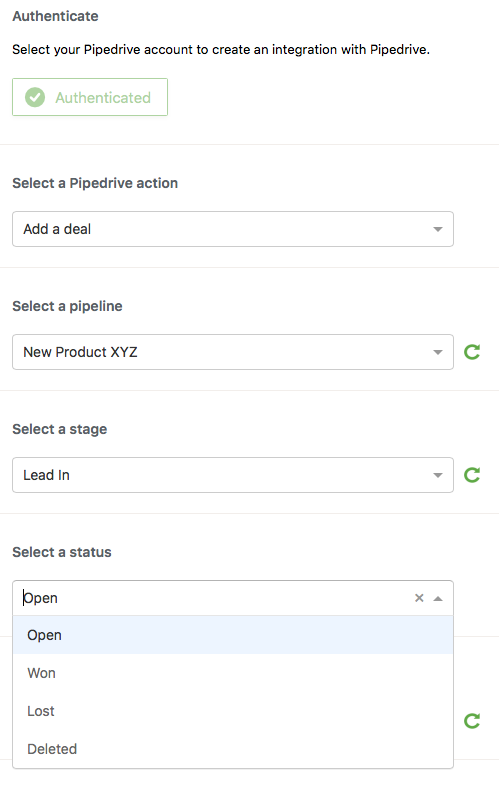Collapse the status dropdown with the up arrow
Screen dimensions: 499x789
click(438, 598)
